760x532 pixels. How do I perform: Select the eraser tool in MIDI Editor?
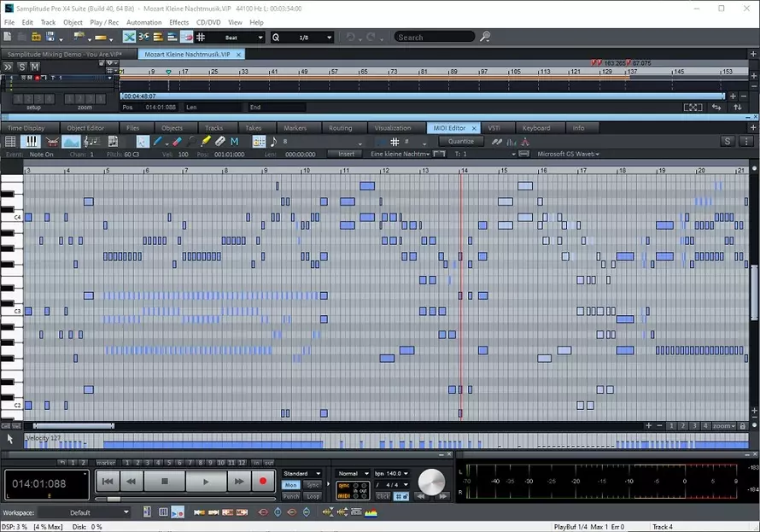coord(177,142)
